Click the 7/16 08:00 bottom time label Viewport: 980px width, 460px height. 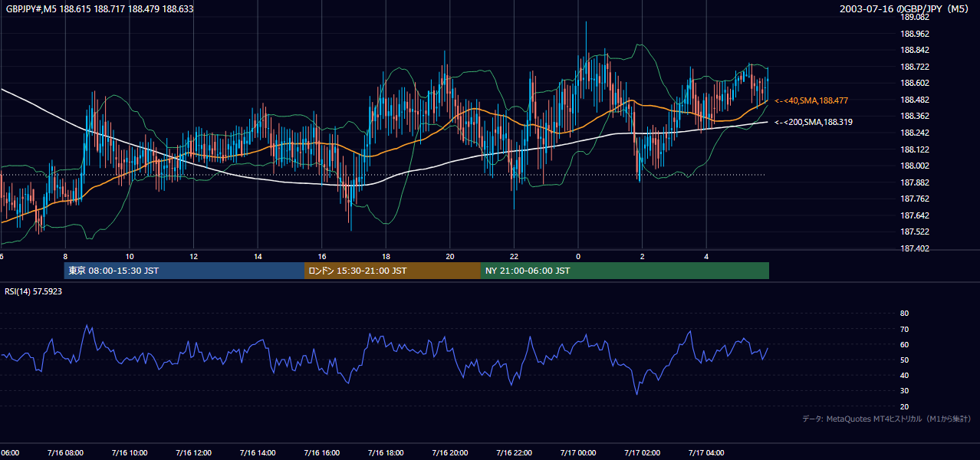point(65,453)
